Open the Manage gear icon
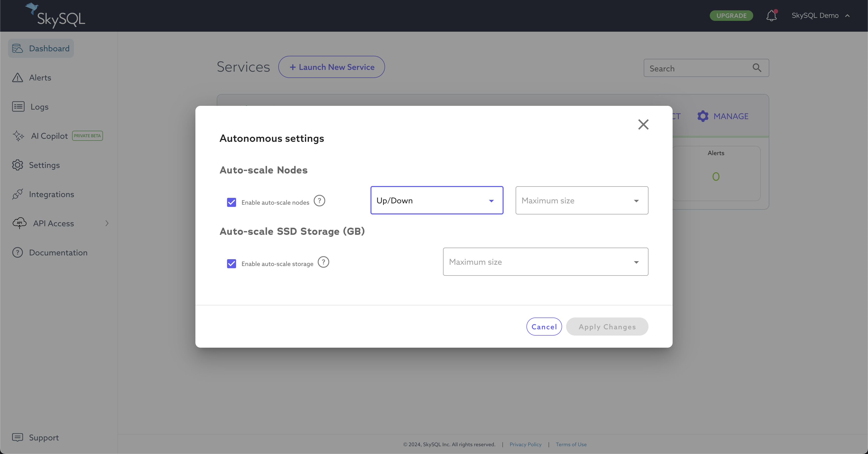Viewport: 868px width, 454px height. [703, 116]
